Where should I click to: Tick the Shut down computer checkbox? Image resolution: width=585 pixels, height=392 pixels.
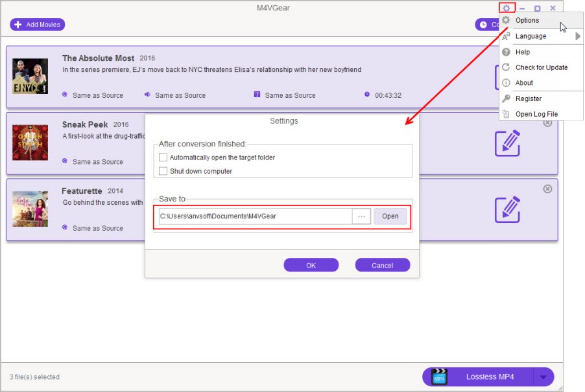click(x=163, y=171)
